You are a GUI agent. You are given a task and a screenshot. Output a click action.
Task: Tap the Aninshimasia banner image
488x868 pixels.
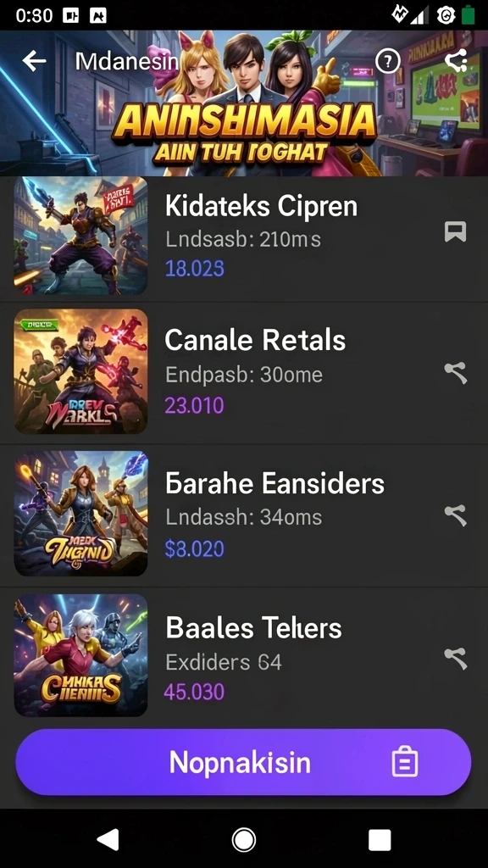click(x=244, y=103)
